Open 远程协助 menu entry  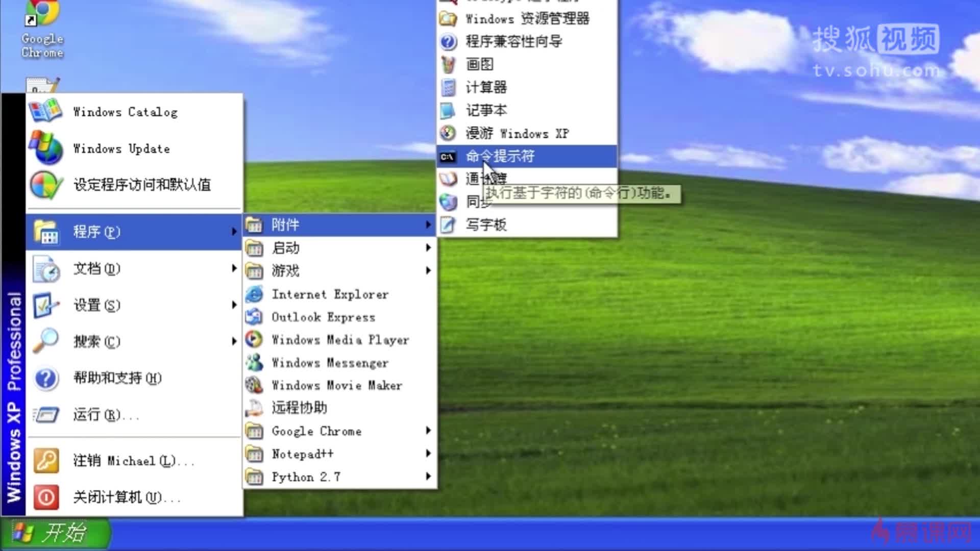click(x=340, y=408)
